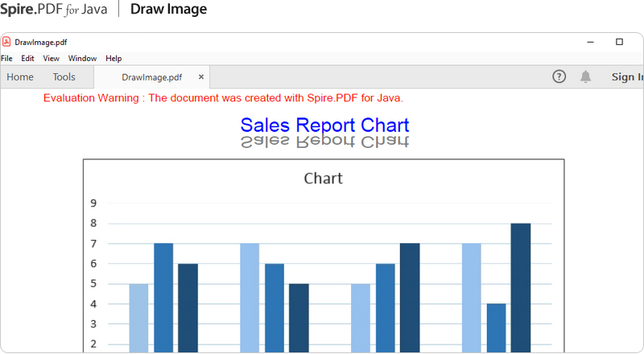
Task: Open the Help question mark icon
Action: (559, 76)
